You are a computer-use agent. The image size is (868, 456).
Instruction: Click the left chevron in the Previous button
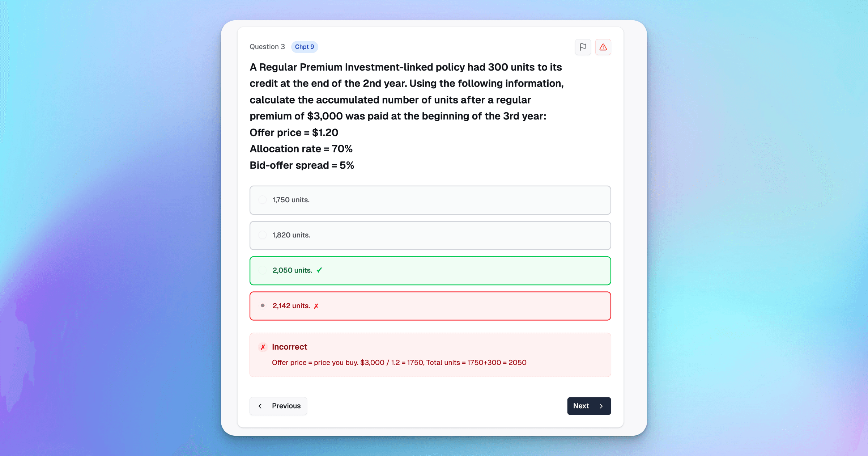click(x=260, y=406)
